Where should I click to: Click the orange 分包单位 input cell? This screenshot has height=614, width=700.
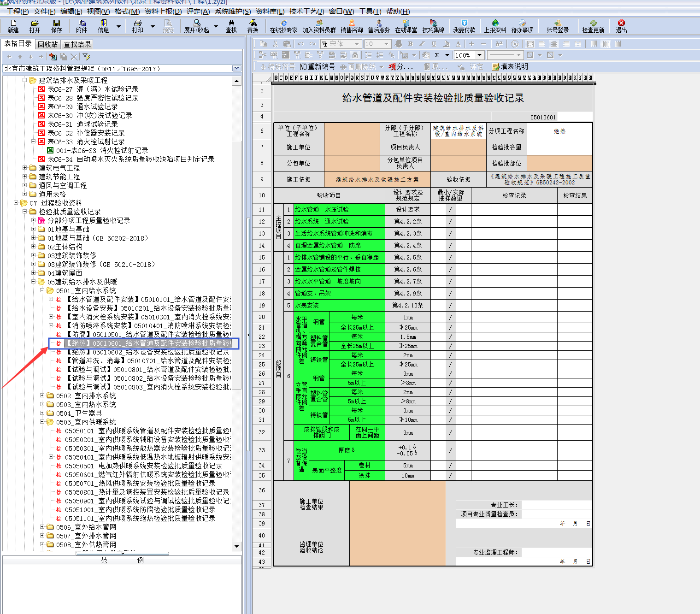352,163
